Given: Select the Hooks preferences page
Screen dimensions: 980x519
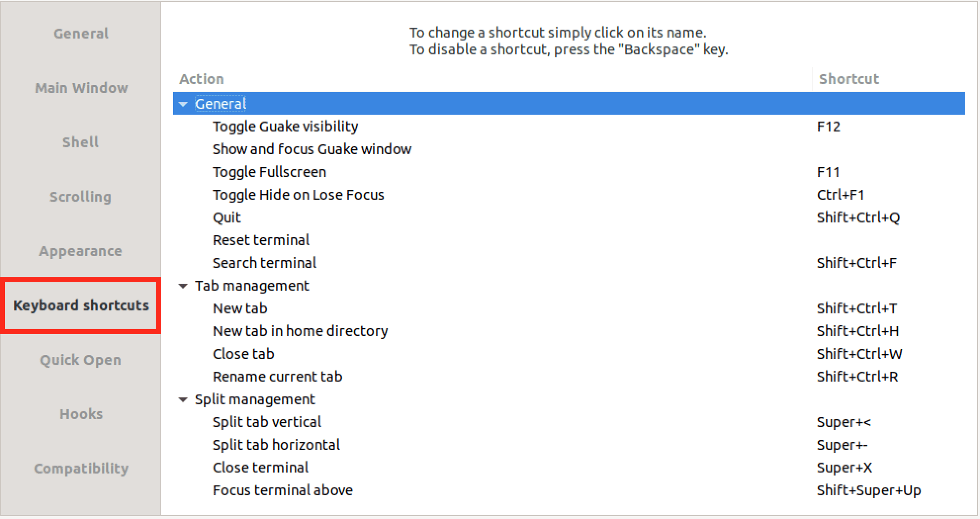Looking at the screenshot, I should (81, 414).
